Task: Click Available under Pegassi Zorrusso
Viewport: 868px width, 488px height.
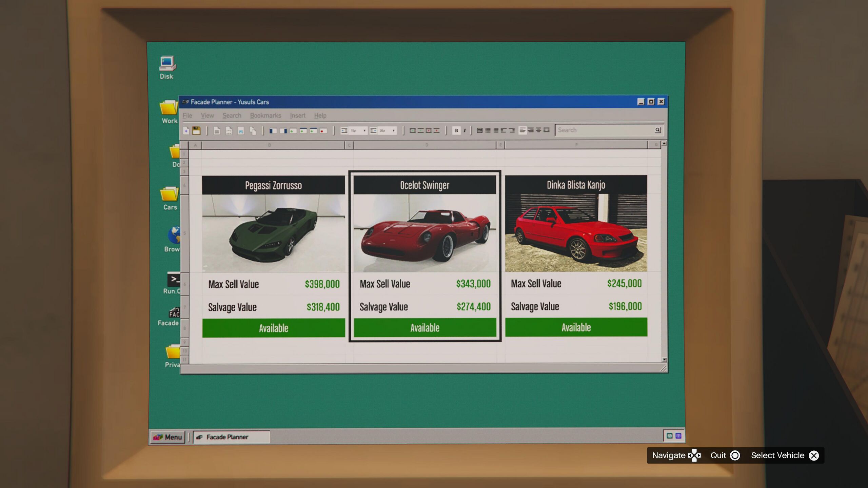Action: (273, 328)
